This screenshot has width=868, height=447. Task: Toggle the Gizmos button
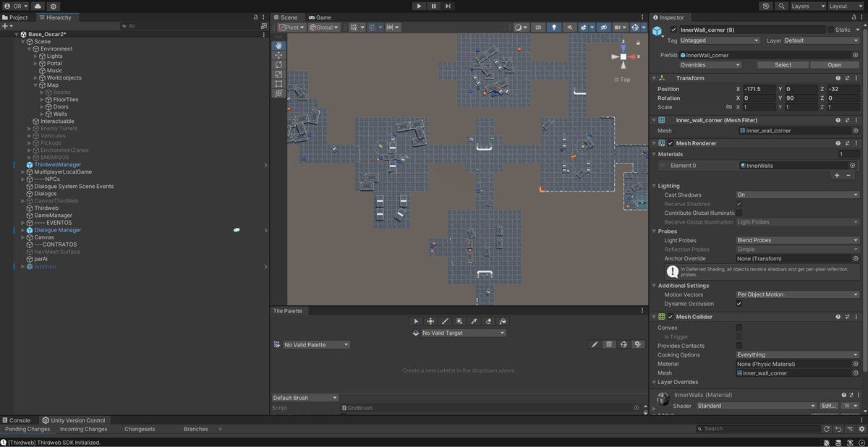(x=635, y=27)
